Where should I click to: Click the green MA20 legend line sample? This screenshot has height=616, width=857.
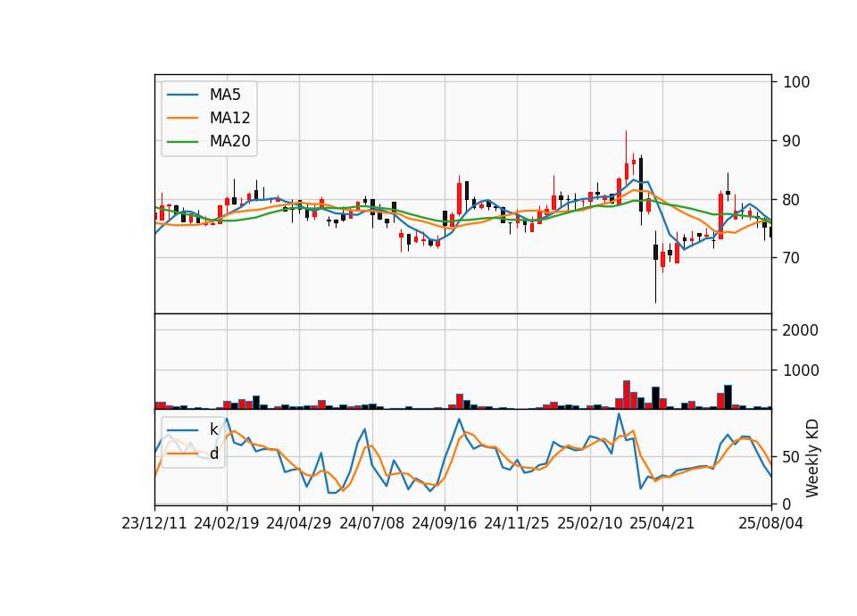[x=182, y=141]
